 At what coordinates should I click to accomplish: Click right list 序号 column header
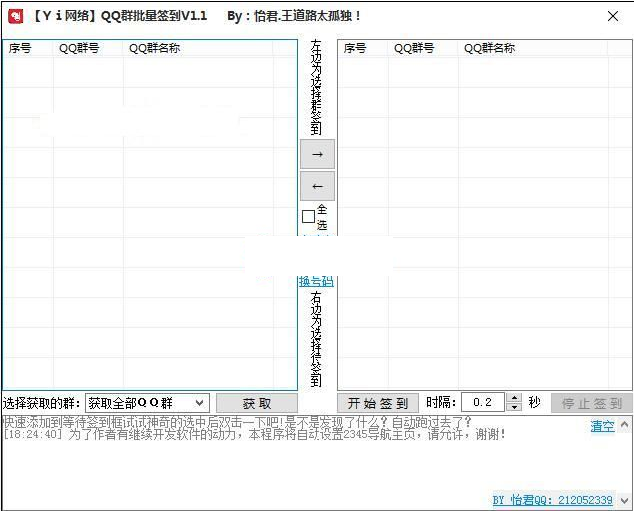(x=355, y=48)
